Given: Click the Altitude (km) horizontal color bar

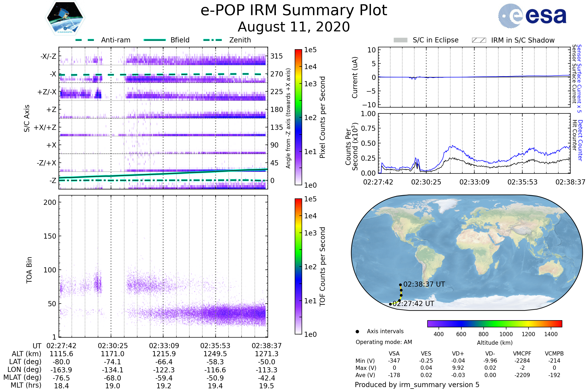Looking at the screenshot, I should click(494, 323).
